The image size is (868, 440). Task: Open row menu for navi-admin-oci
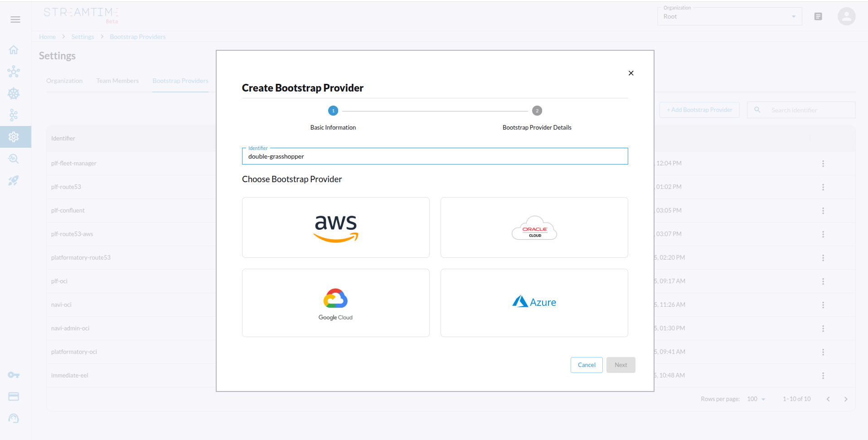(823, 329)
